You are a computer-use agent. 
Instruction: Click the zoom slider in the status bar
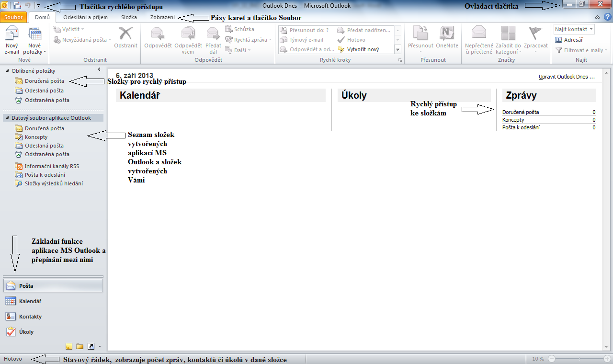tap(579, 359)
